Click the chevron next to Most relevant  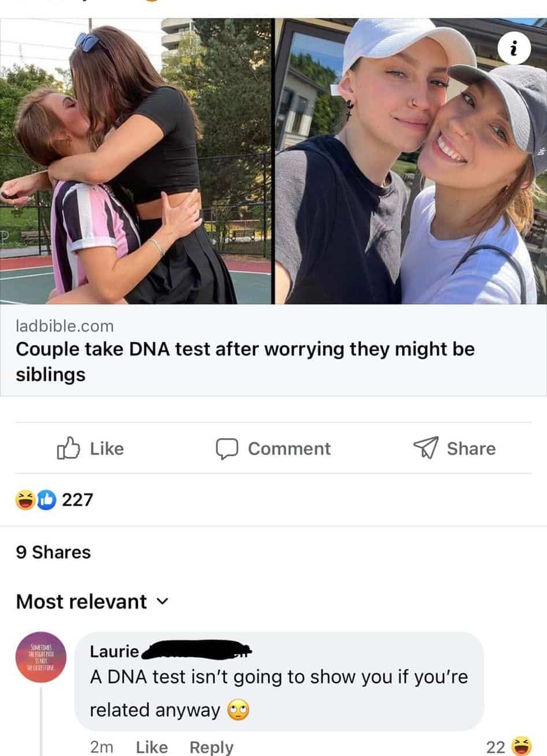click(x=162, y=602)
